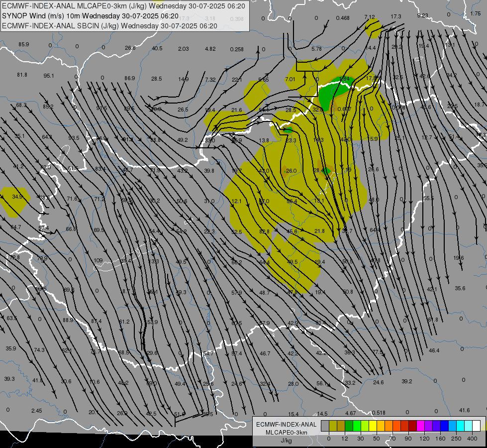Click the map value 9.23
Image resolution: width=487 pixels, height=448 pixels.
pyautogui.click(x=422, y=15)
